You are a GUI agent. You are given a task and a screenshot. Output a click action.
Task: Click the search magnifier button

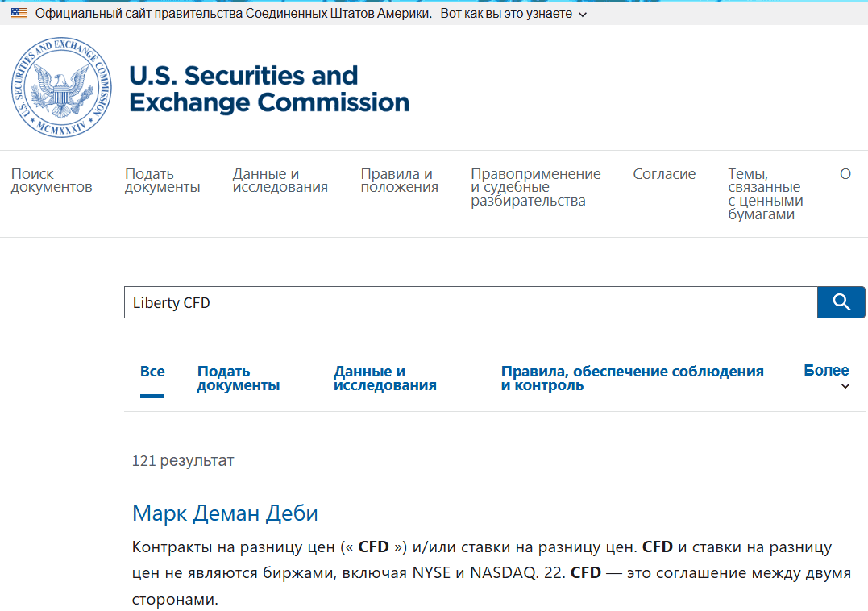point(841,301)
